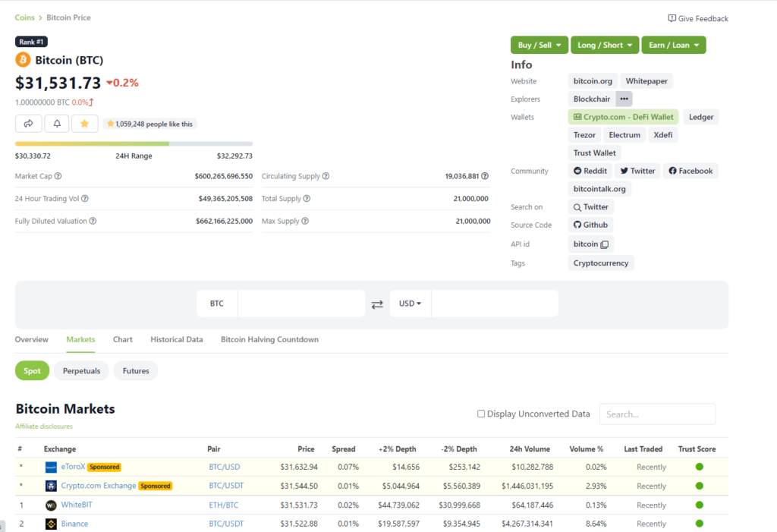777x532 pixels.
Task: Toggle the favorite star for Bitcoin
Action: pyautogui.click(x=84, y=123)
